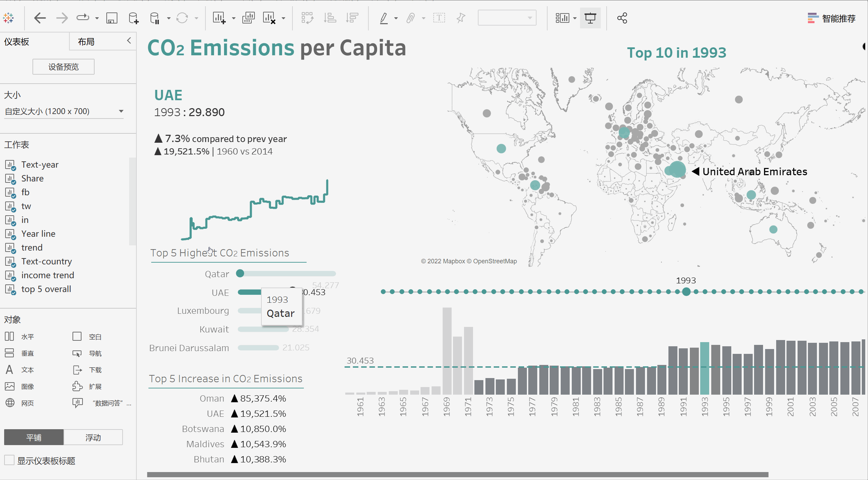Click the New data source icon
Viewport: 868px width, 480px height.
tap(134, 18)
